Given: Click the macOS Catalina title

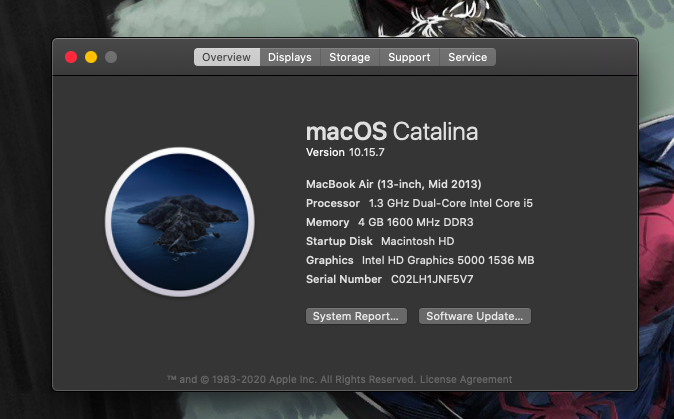Looking at the screenshot, I should point(392,131).
